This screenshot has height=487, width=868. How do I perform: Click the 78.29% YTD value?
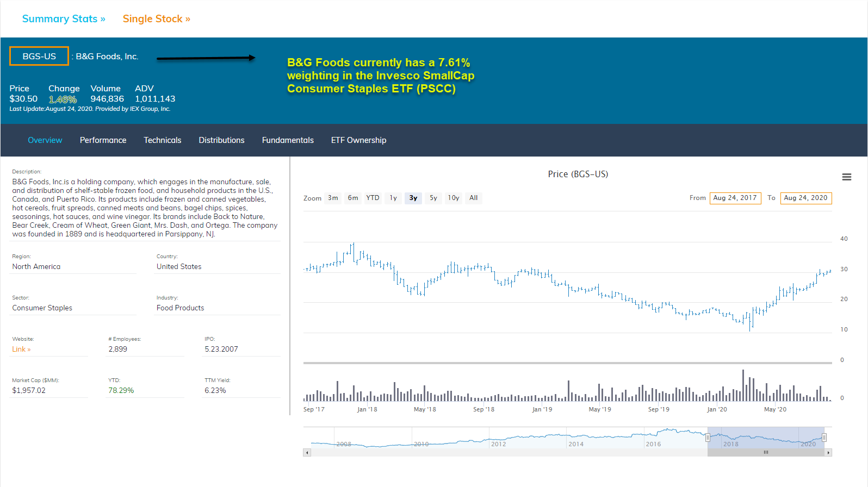pos(121,391)
